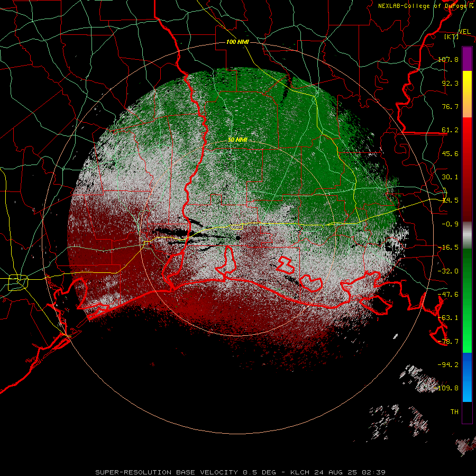
Task: Click the -47.6 velocity scale value
Action: point(448,295)
